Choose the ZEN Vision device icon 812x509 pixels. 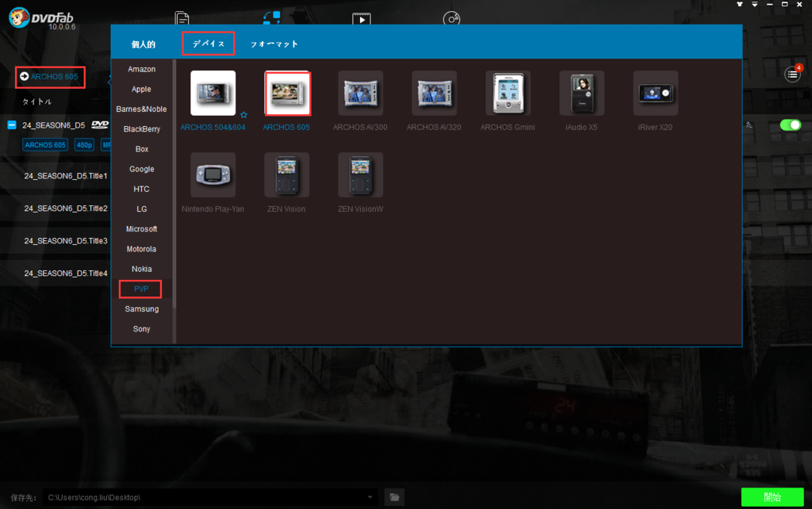(287, 174)
